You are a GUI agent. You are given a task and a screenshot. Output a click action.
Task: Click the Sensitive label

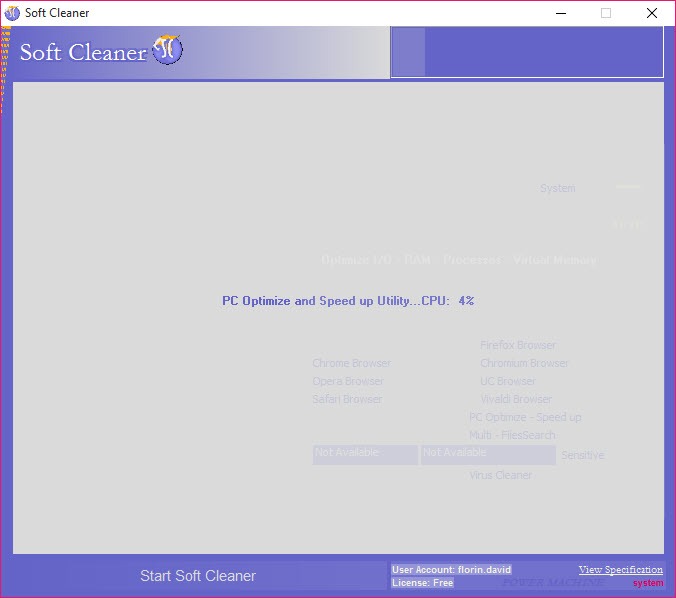[582, 456]
